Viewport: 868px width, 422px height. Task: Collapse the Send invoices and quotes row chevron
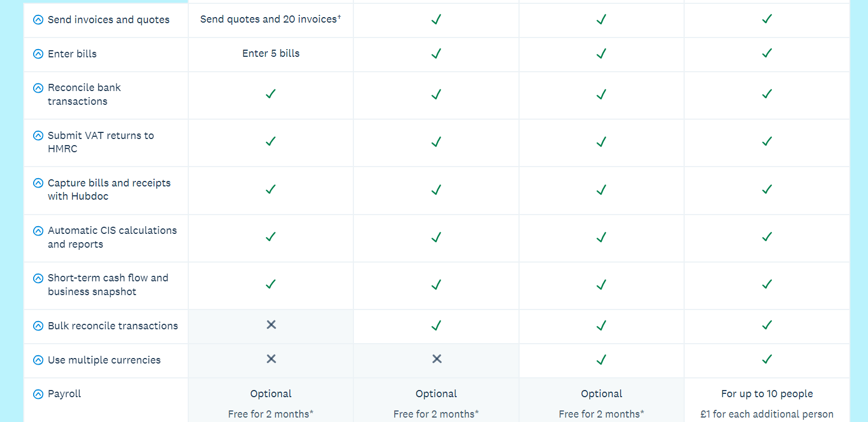click(38, 20)
